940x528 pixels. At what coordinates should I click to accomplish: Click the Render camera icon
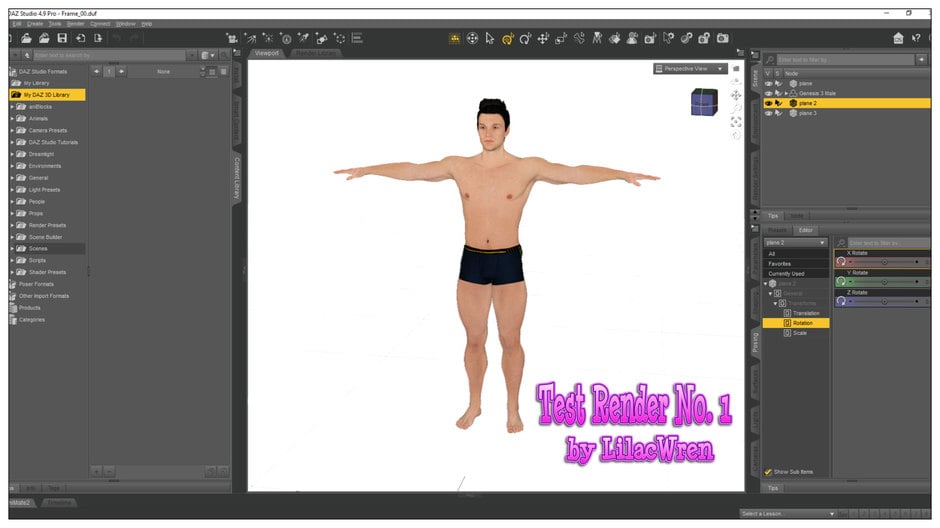click(x=722, y=38)
